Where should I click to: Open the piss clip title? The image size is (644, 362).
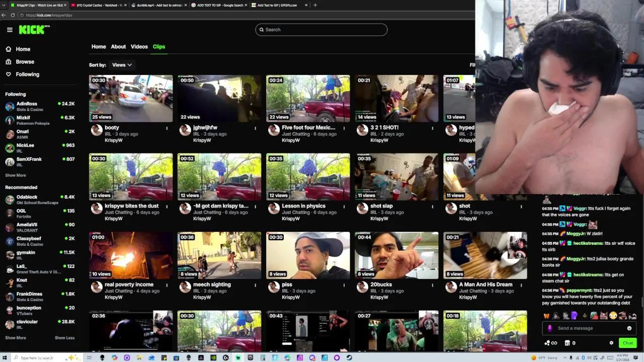pyautogui.click(x=287, y=285)
